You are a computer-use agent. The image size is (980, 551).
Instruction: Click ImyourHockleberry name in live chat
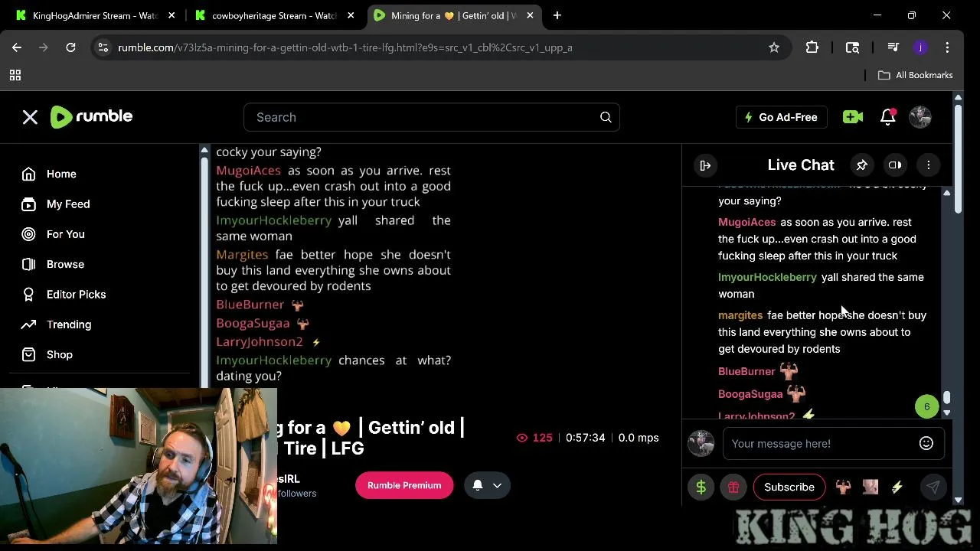[767, 277]
